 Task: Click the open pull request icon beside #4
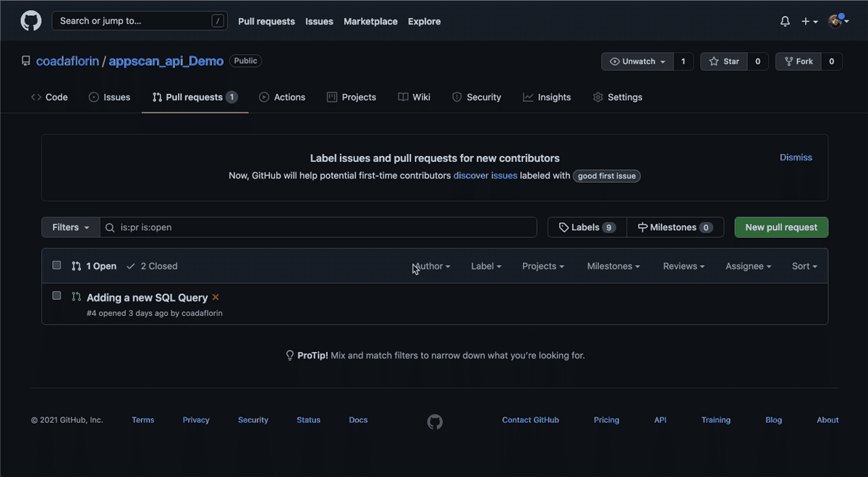pyautogui.click(x=76, y=296)
